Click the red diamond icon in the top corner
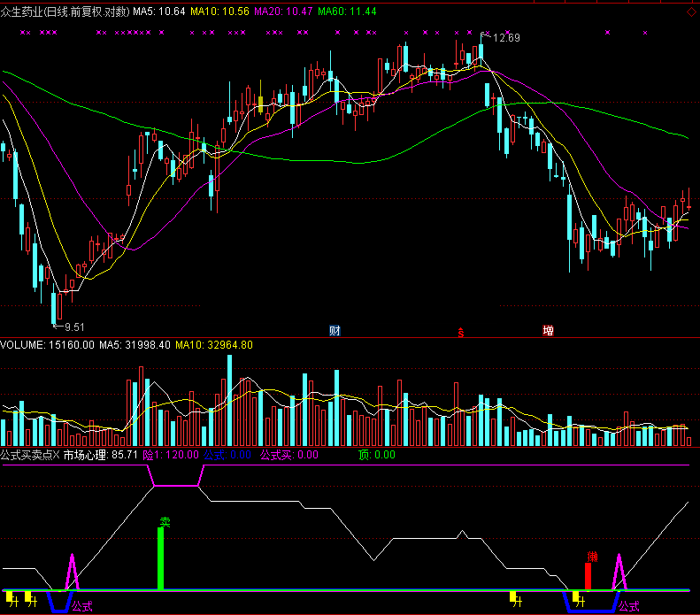The image size is (700, 615). (691, 12)
